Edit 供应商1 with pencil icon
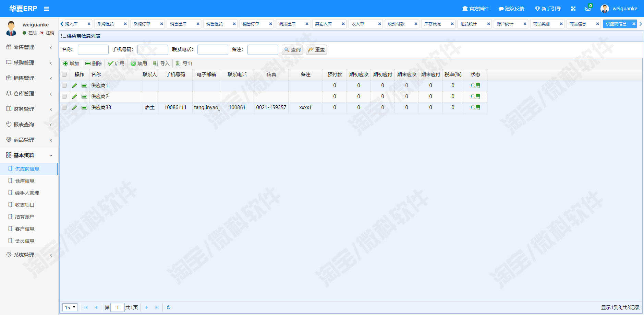This screenshot has height=315, width=644. (x=74, y=85)
